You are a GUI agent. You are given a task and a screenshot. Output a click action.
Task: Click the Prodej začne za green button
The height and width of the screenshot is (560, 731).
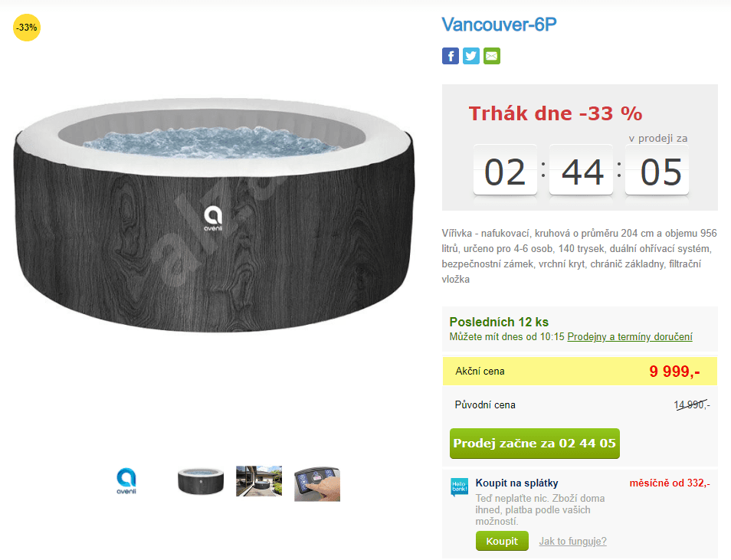535,444
